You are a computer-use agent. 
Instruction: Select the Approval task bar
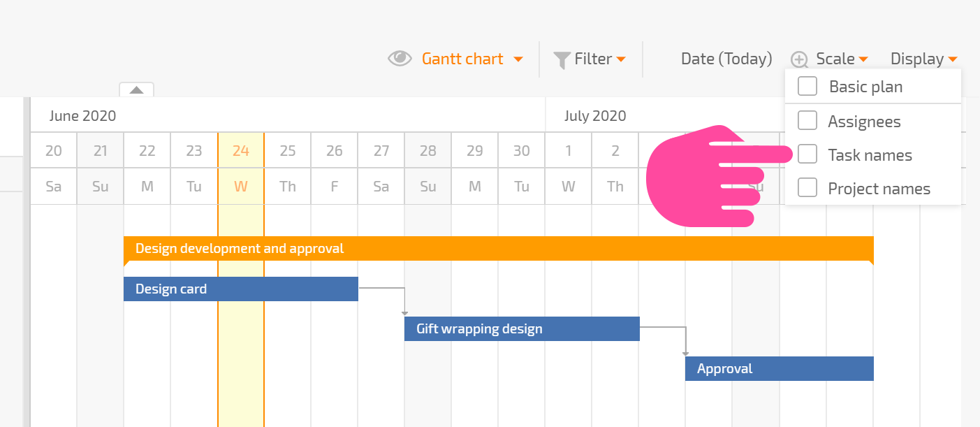[780, 368]
